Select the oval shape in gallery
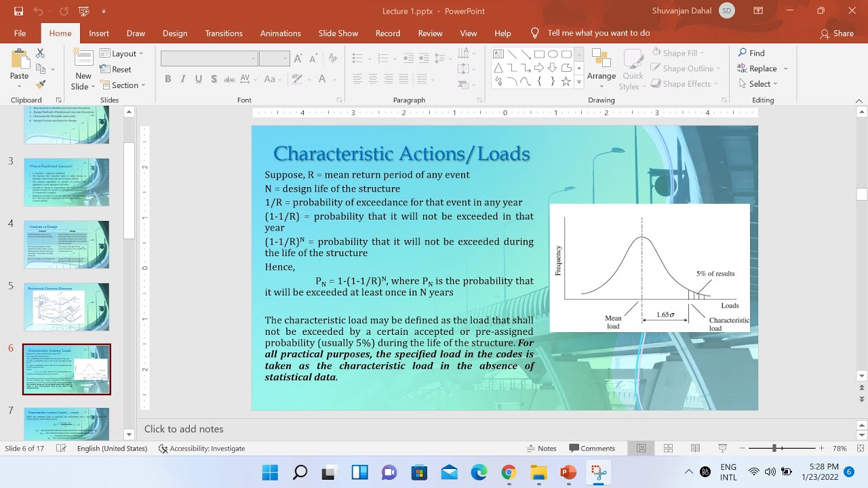 pos(553,54)
